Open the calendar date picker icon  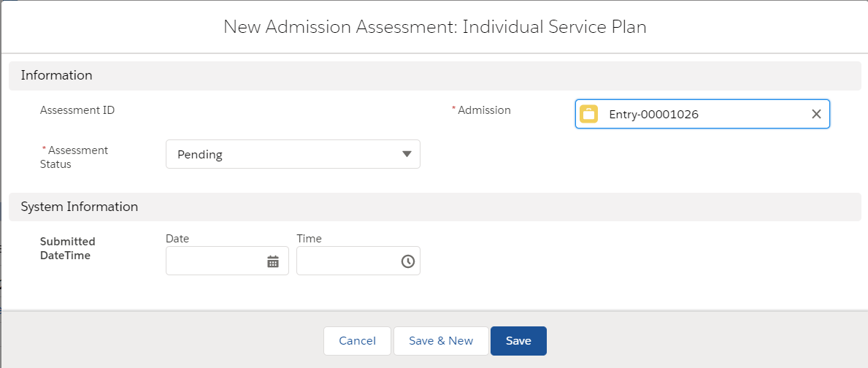tap(273, 261)
